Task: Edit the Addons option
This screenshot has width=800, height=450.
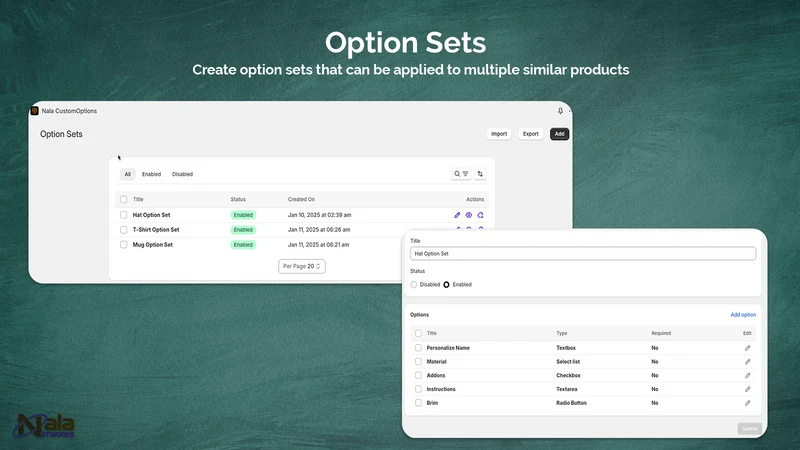Action: [747, 376]
